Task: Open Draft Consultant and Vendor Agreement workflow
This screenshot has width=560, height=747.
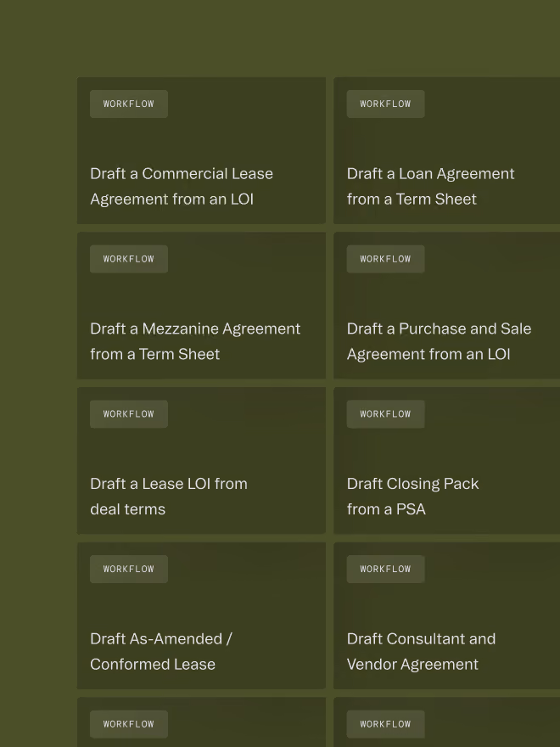Action: click(x=446, y=615)
